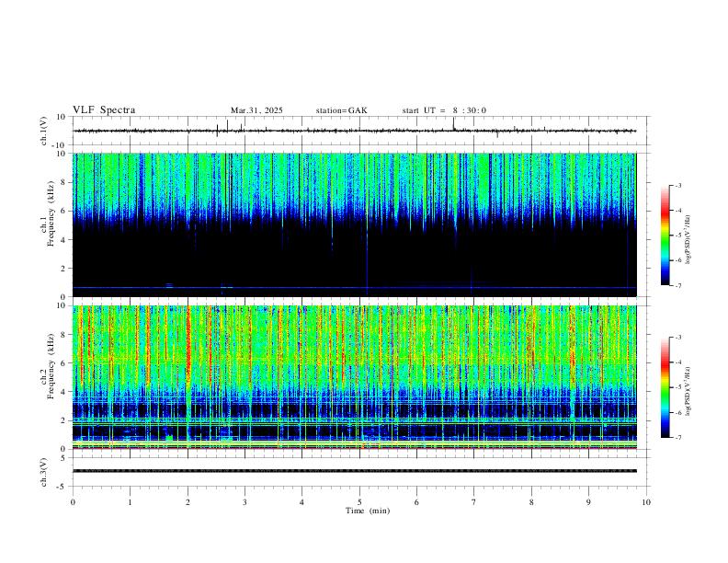728x563 pixels.
Task: Click the upper ch.1 PSD colorbar
Action: [665, 236]
